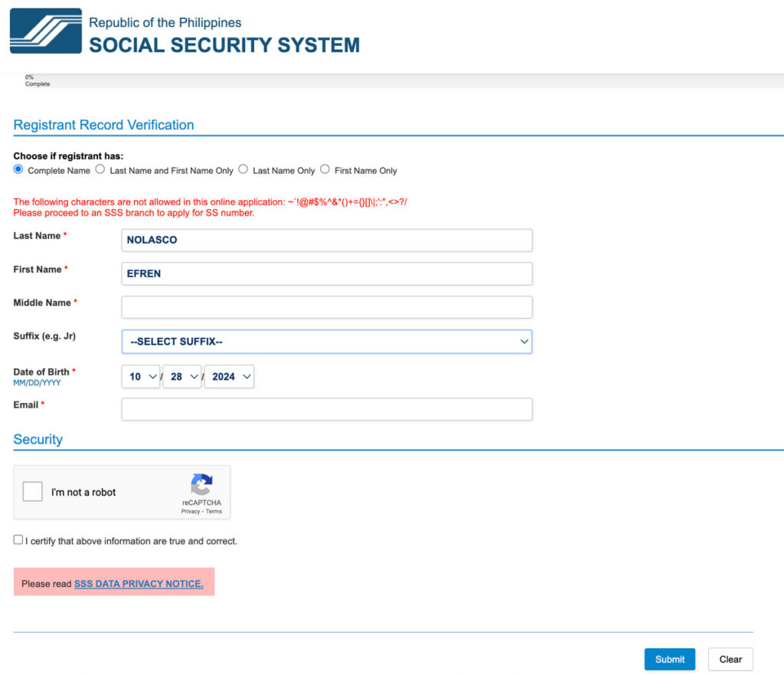
Task: Select the Last Name Only option
Action: coord(243,169)
